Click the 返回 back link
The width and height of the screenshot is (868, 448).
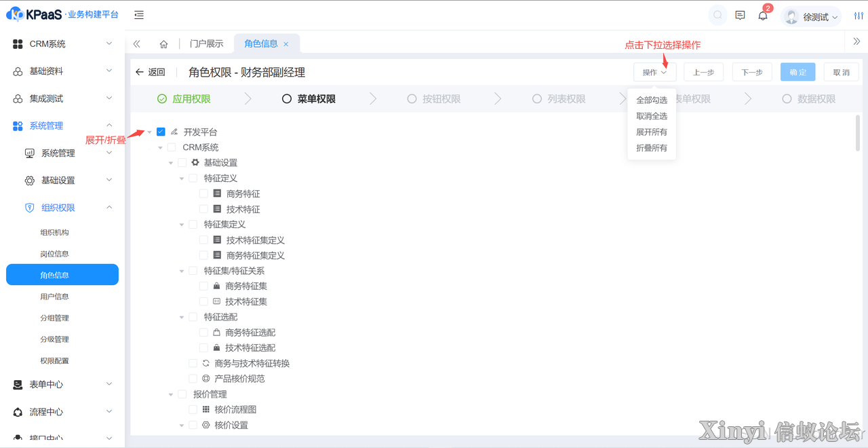pyautogui.click(x=151, y=72)
